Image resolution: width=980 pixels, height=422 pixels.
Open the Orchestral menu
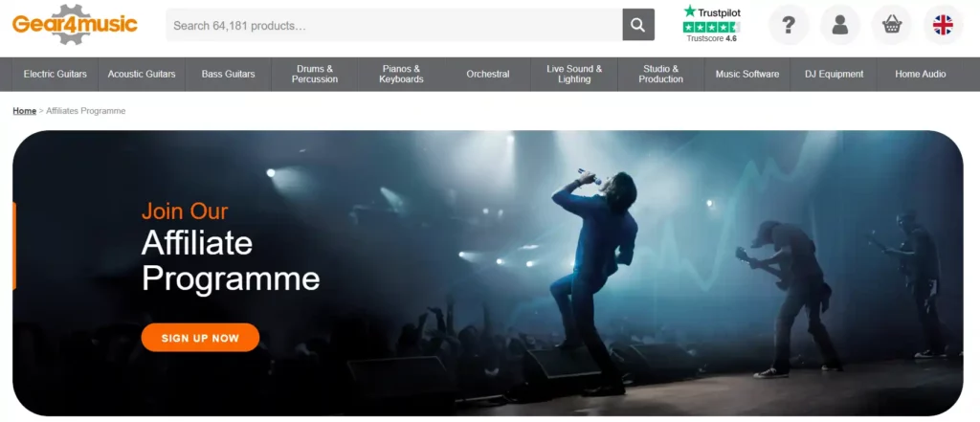click(487, 74)
